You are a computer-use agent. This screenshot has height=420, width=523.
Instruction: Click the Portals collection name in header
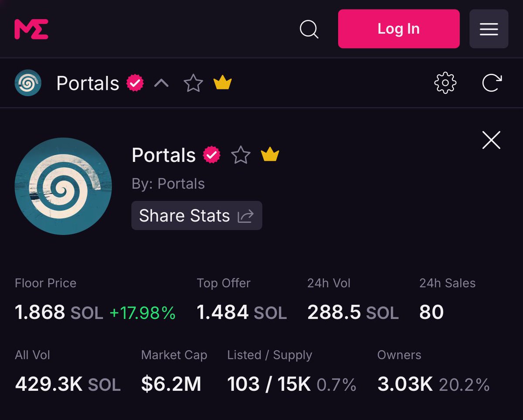point(88,83)
